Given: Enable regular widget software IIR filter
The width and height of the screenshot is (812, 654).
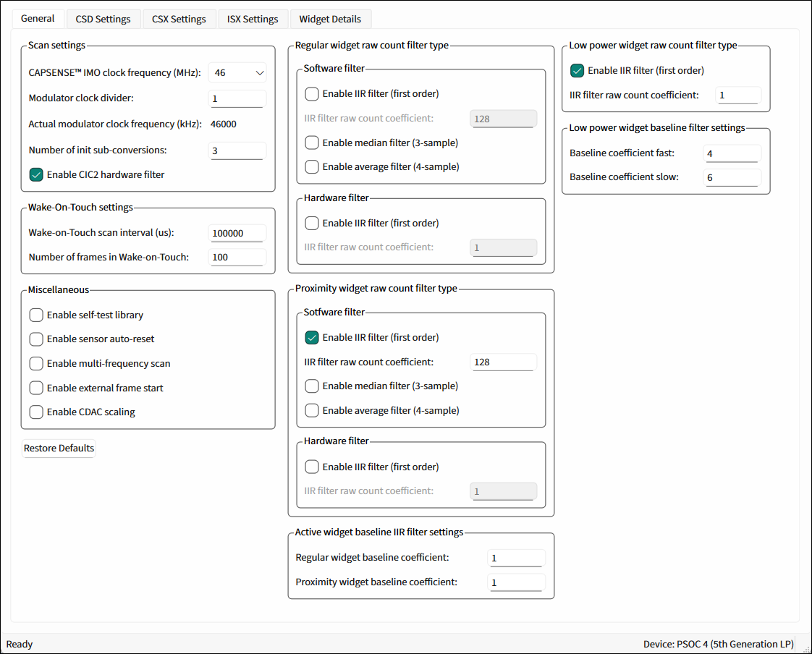Looking at the screenshot, I should (x=312, y=94).
